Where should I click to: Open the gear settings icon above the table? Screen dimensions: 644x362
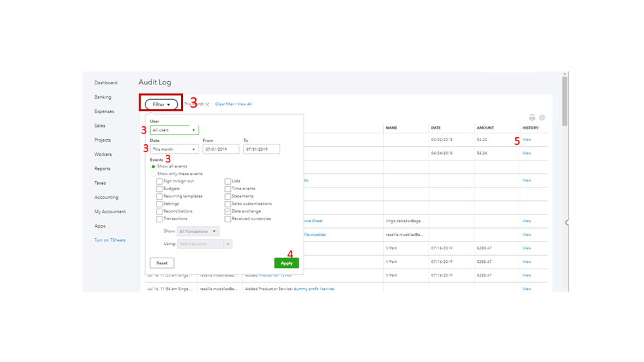click(x=542, y=117)
